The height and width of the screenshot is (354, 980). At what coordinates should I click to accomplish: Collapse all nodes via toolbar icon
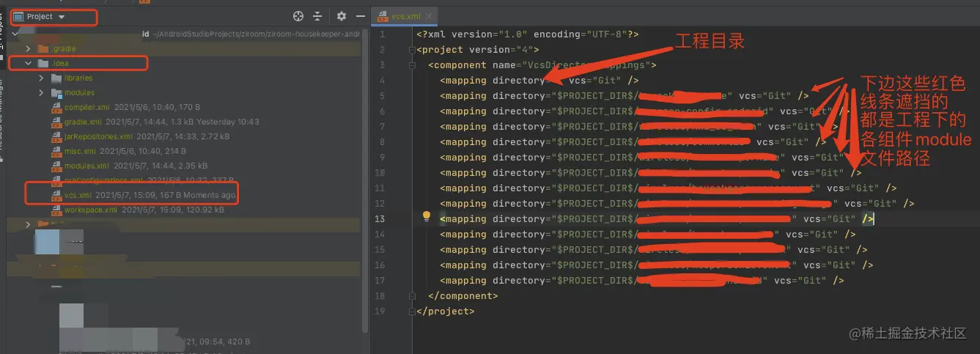point(317,16)
